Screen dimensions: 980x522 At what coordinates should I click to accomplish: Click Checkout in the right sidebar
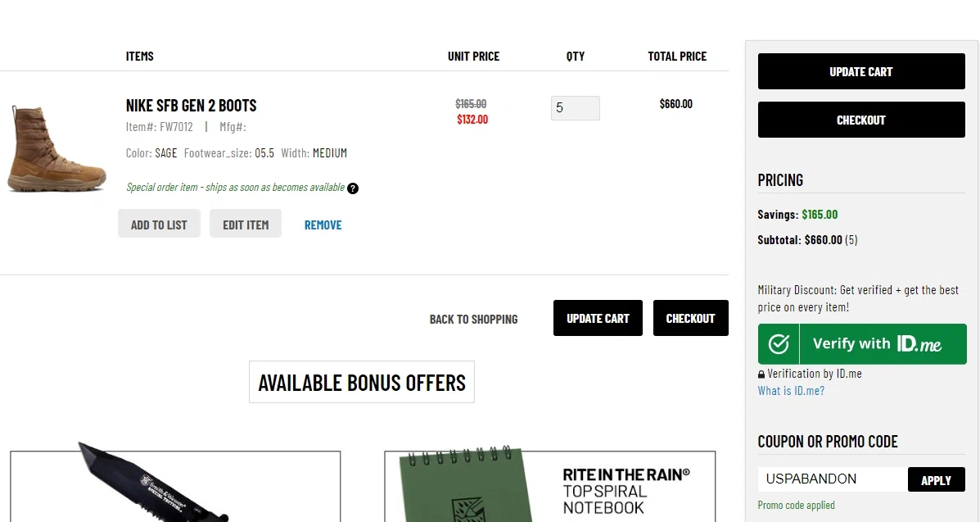point(861,120)
